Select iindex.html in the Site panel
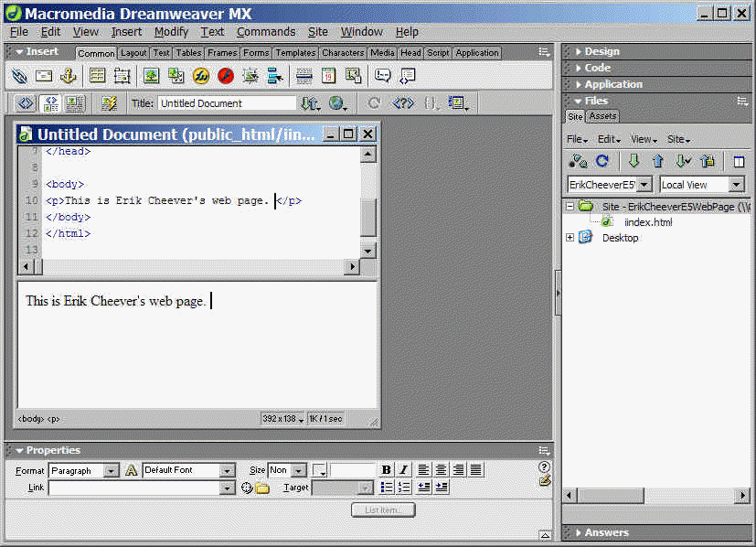Image resolution: width=756 pixels, height=547 pixels. [x=648, y=222]
